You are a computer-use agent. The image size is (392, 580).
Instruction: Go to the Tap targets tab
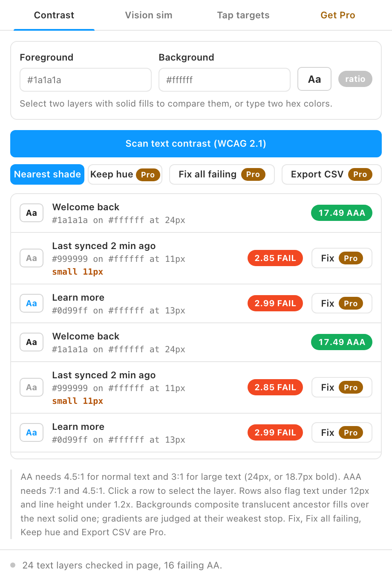coord(243,15)
